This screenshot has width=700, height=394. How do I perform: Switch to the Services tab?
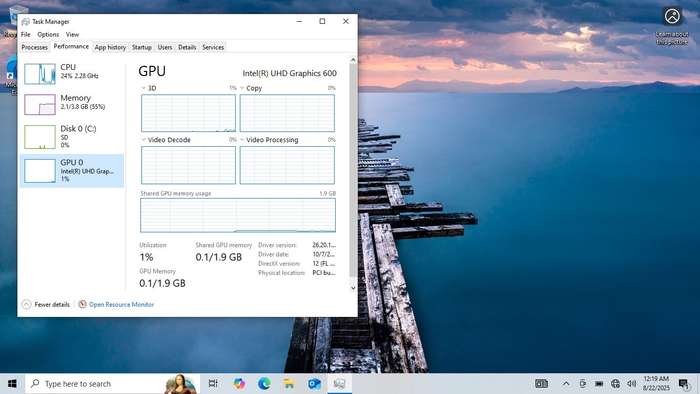point(213,47)
